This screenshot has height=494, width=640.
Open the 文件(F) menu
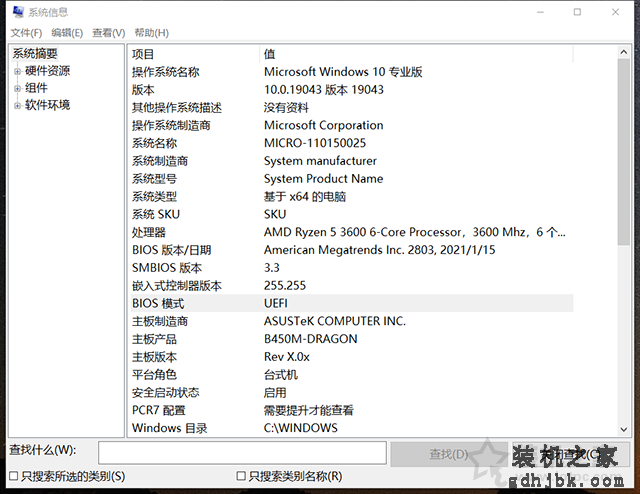26,33
